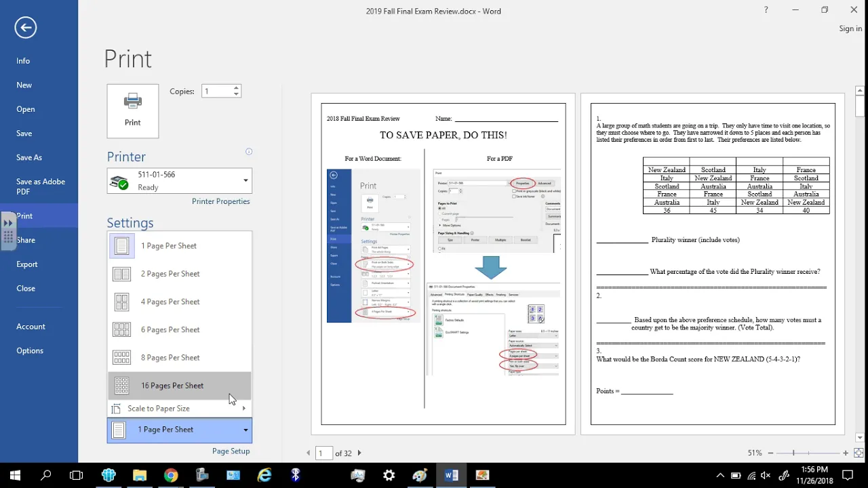868x488 pixels.
Task: Click the Help question mark icon
Action: pyautogui.click(x=766, y=10)
